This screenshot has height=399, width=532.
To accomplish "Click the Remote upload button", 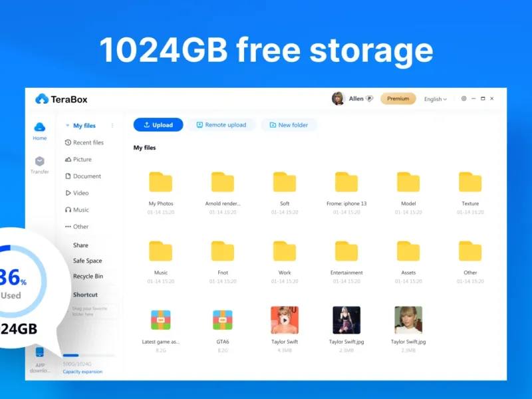I will (221, 125).
